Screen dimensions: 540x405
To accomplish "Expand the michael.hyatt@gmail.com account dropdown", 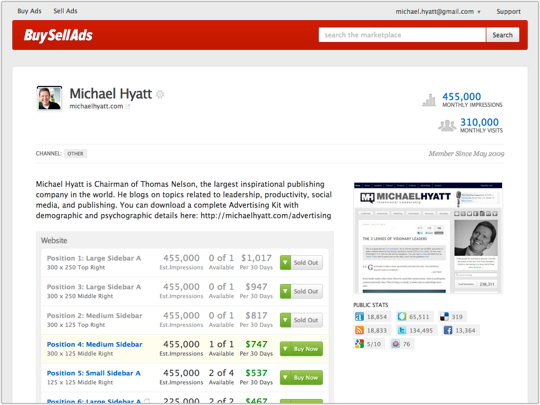I will click(438, 11).
